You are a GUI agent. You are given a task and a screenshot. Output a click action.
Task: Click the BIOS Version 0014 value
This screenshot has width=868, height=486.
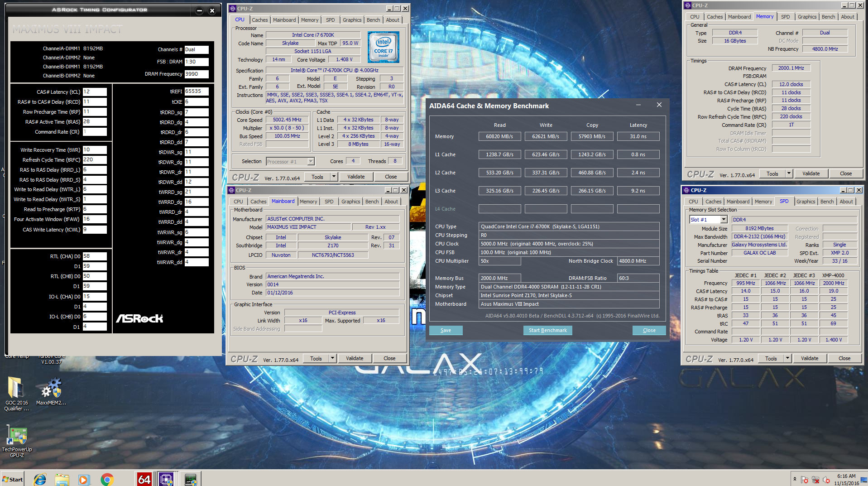(333, 285)
